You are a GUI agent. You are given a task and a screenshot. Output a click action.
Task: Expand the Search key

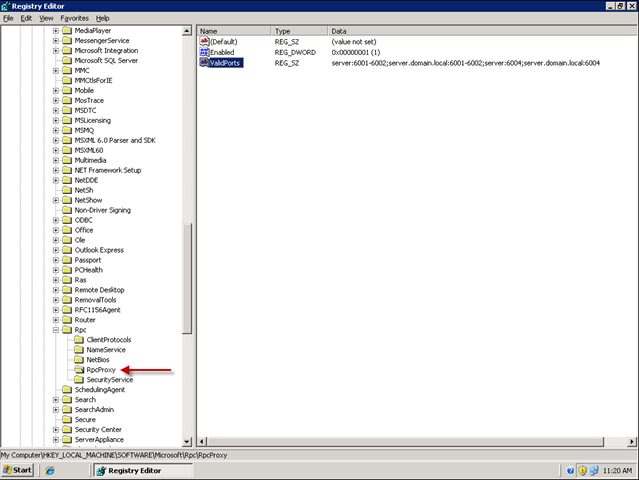[56, 400]
